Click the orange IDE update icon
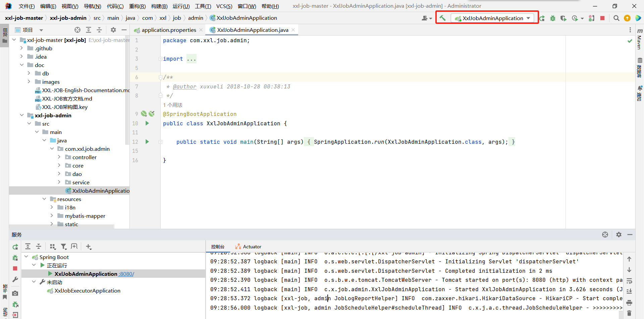The height and width of the screenshot is (319, 644). click(627, 18)
